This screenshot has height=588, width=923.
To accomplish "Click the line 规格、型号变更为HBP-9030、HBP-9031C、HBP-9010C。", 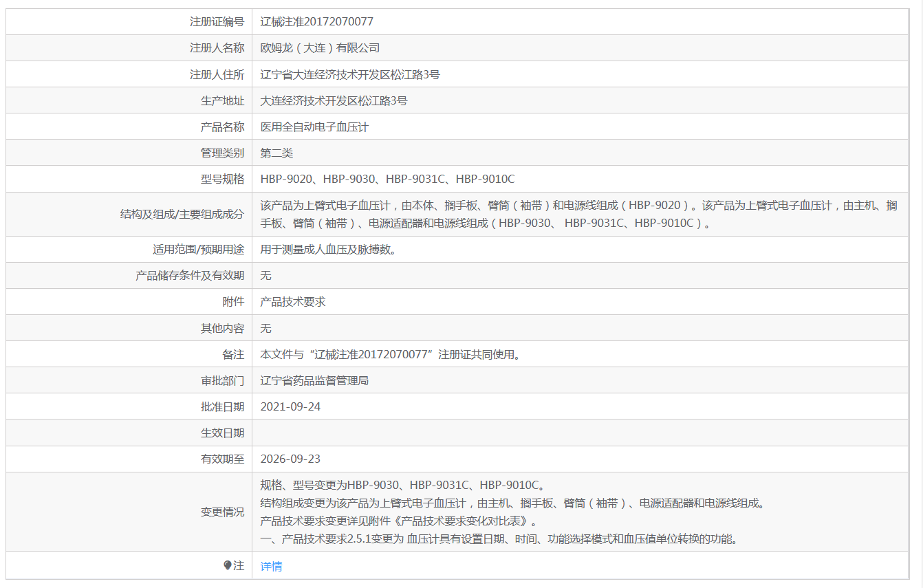I will [x=403, y=485].
